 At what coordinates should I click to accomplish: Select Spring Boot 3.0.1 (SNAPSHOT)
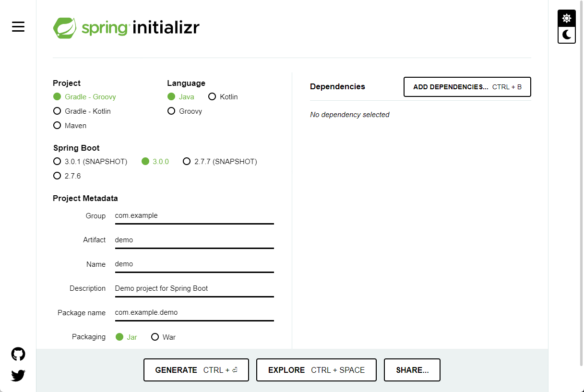pyautogui.click(x=90, y=162)
